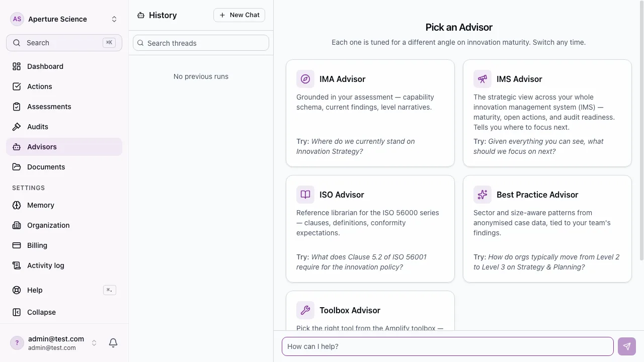Choose the Toolbox Advisor card title

click(x=350, y=310)
